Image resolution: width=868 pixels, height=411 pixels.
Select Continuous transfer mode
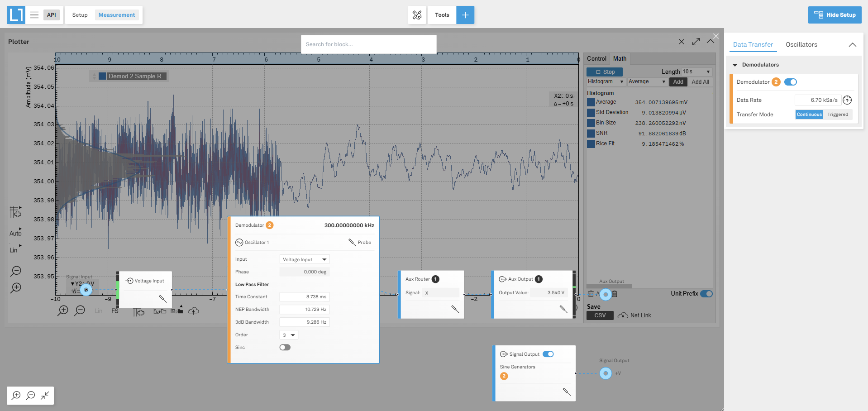(809, 115)
